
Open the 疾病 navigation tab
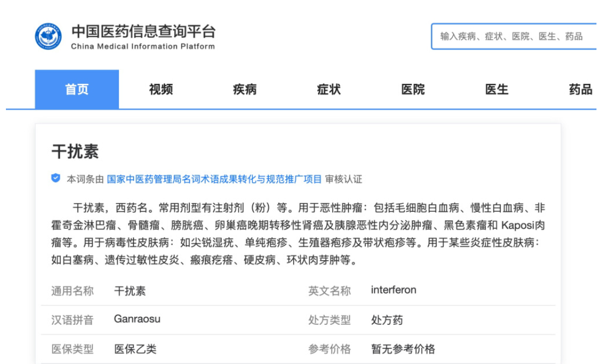click(245, 90)
